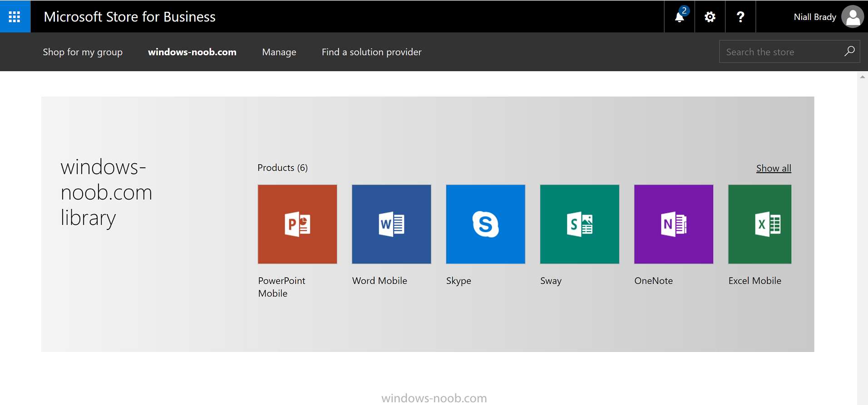Screen dimensions: 868x405
Task: Open the app launcher waffle icon
Action: 15,16
